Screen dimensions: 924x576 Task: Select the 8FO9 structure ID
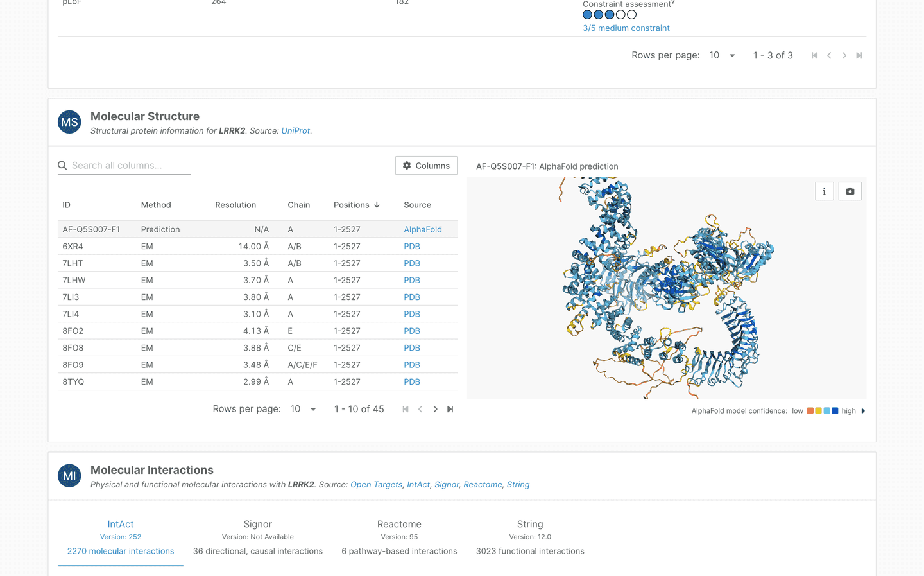pyautogui.click(x=73, y=365)
